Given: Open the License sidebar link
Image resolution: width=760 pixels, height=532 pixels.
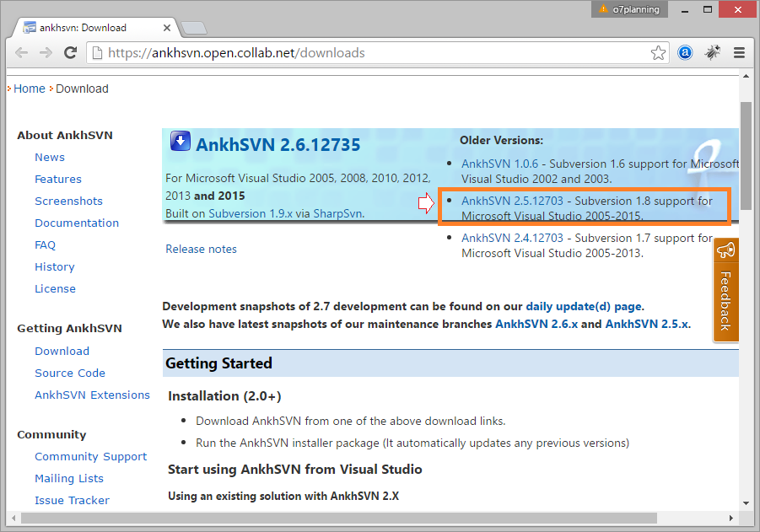Looking at the screenshot, I should point(56,288).
